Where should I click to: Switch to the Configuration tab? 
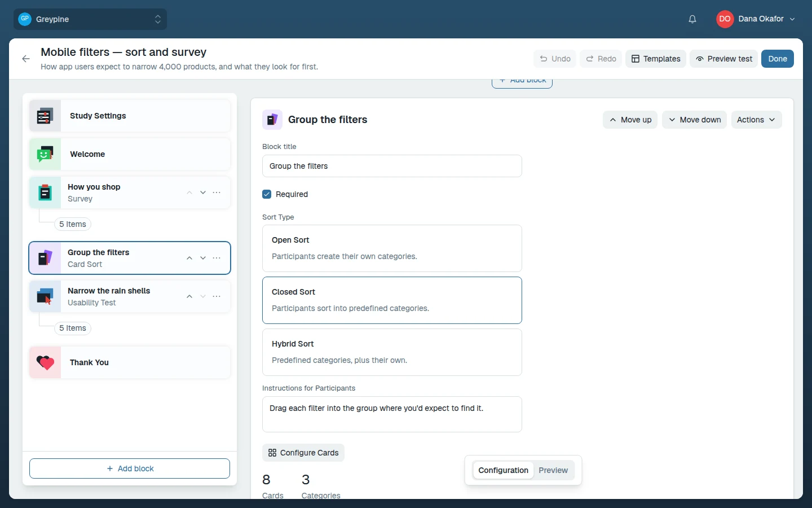point(503,470)
